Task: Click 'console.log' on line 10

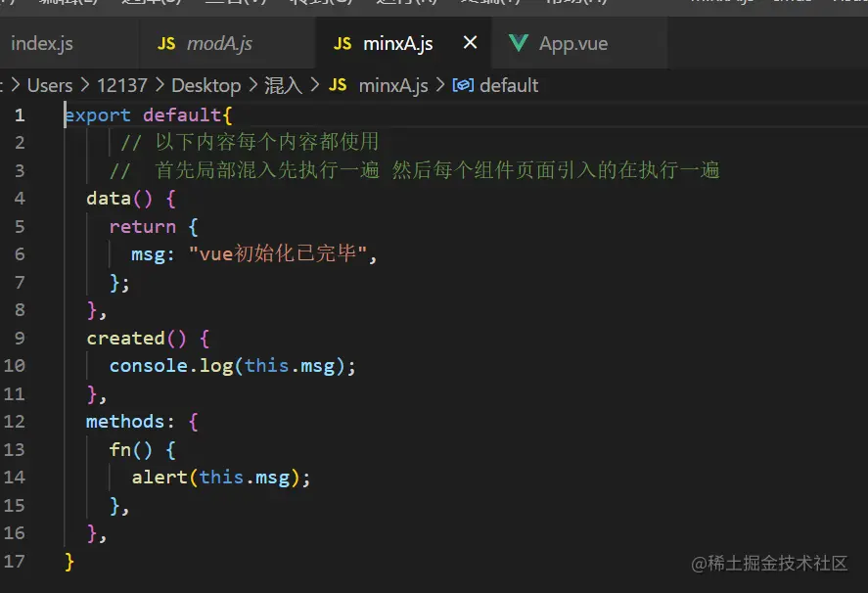Action: 171,366
